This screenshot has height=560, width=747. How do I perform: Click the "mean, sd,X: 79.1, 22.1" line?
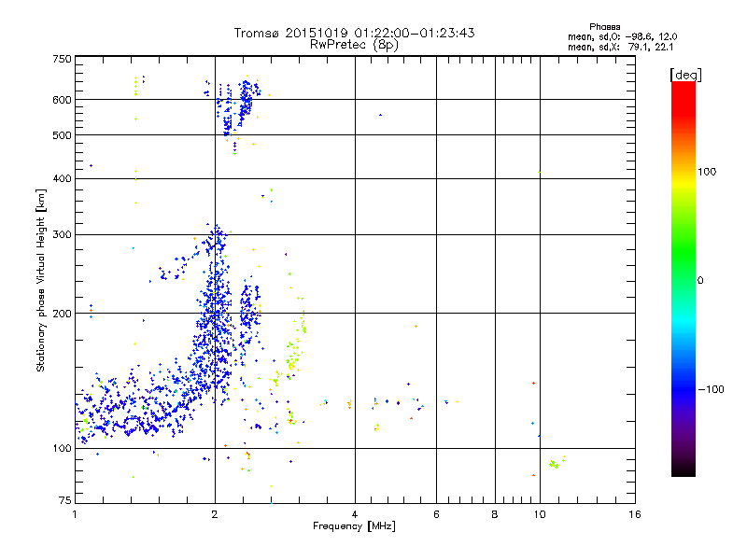coord(620,47)
